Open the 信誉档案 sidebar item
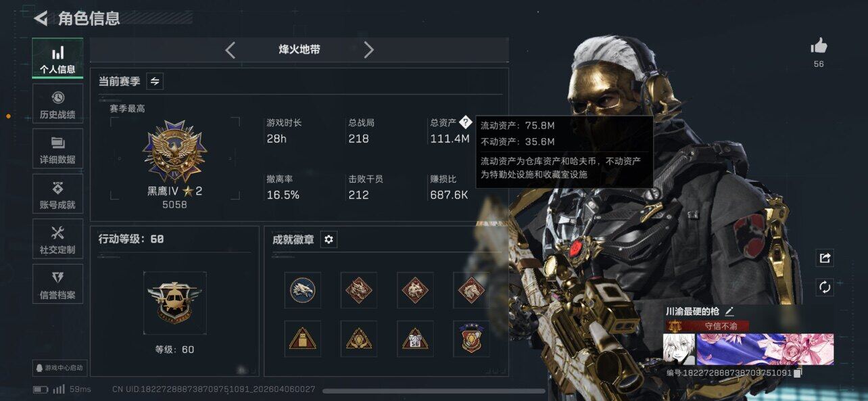 click(57, 284)
